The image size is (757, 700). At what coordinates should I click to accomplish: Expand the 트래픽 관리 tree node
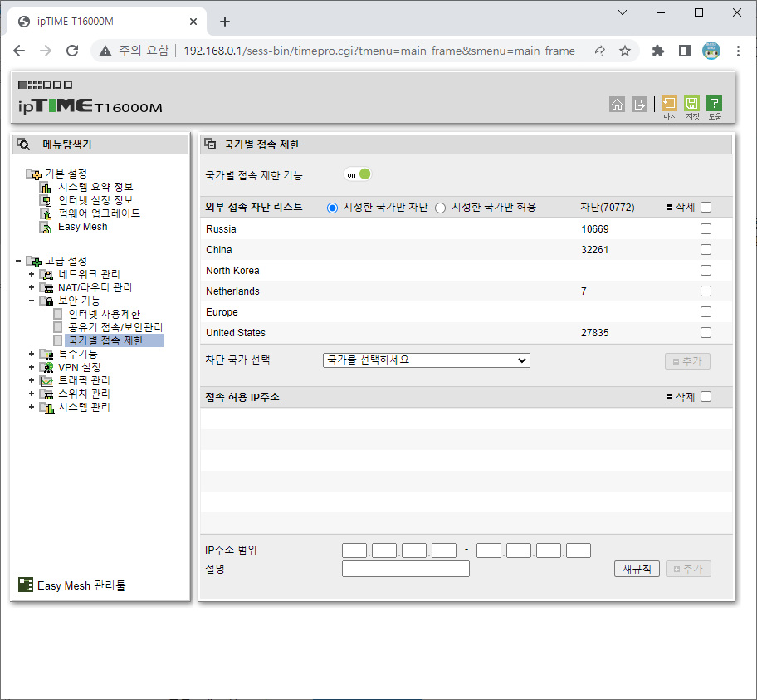[32, 380]
